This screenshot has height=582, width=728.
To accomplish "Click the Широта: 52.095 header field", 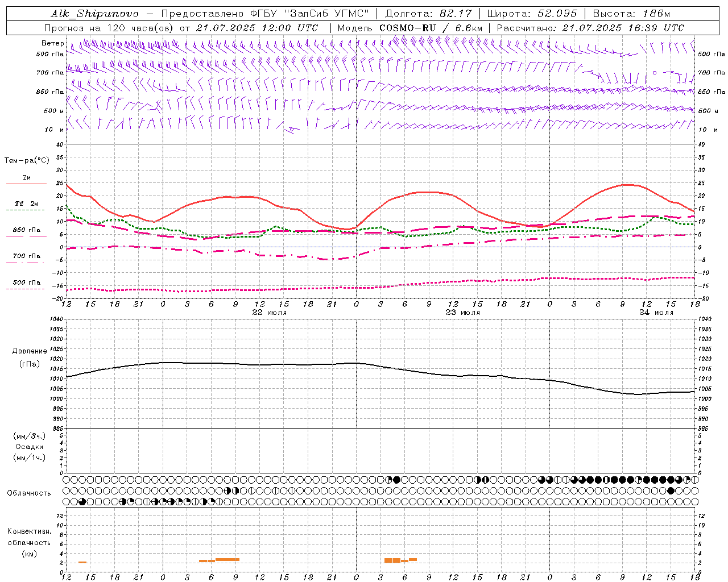I will [532, 14].
